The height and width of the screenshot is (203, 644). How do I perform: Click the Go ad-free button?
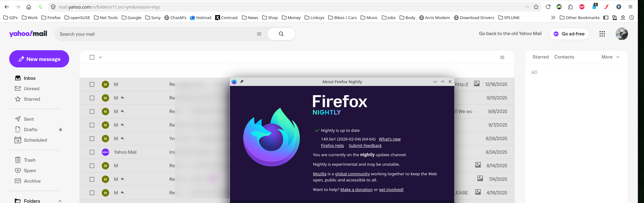569,34
